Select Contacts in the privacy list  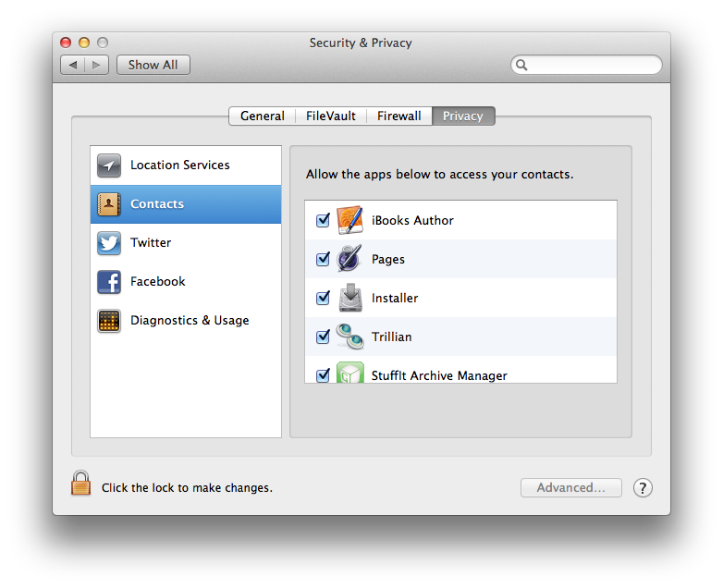click(x=185, y=204)
